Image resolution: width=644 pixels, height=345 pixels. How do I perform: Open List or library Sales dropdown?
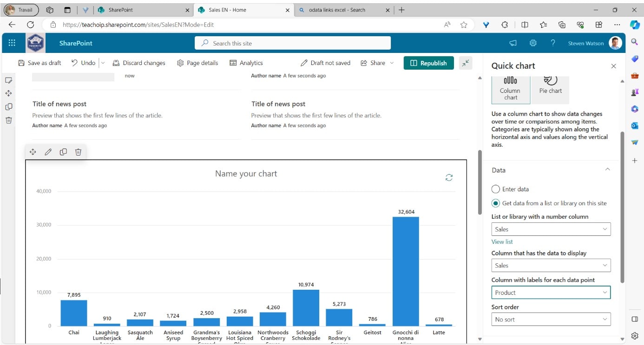(x=551, y=229)
